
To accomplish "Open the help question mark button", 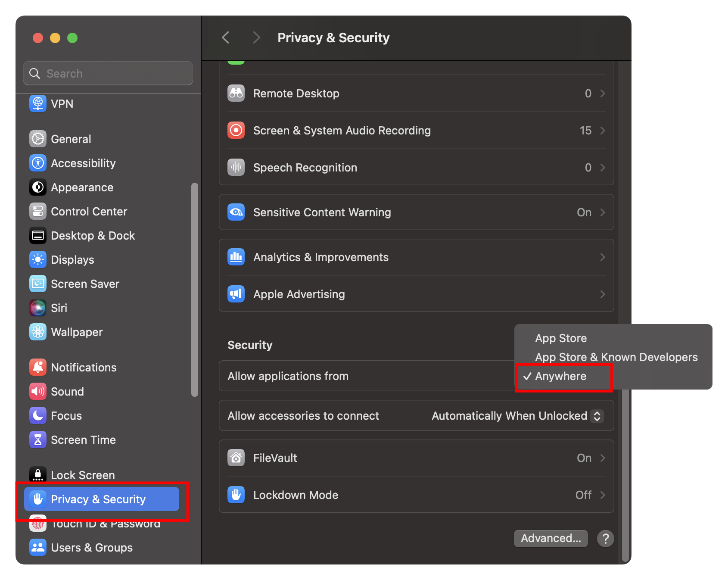I will coord(605,538).
